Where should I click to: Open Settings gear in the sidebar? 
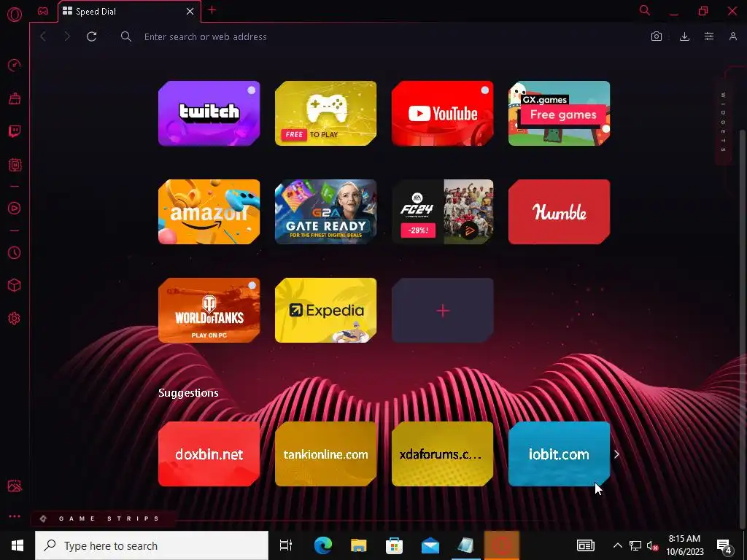(15, 319)
